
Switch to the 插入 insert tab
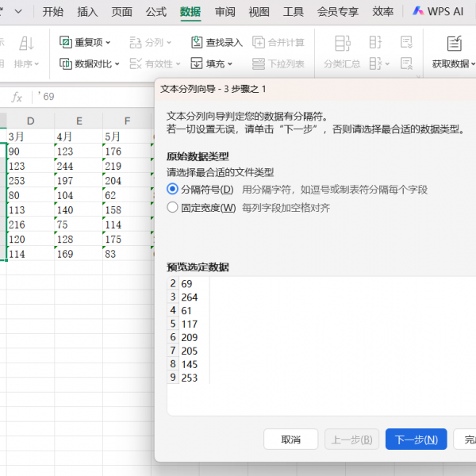click(88, 12)
